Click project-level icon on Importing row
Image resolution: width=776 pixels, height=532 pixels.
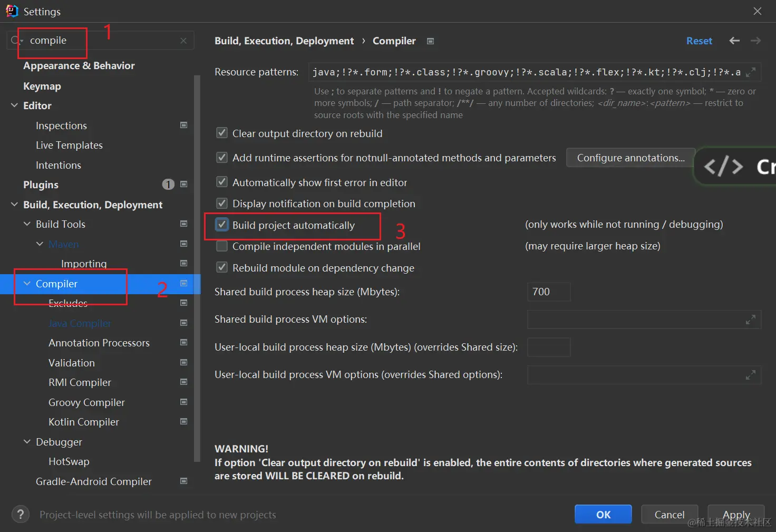(184, 263)
